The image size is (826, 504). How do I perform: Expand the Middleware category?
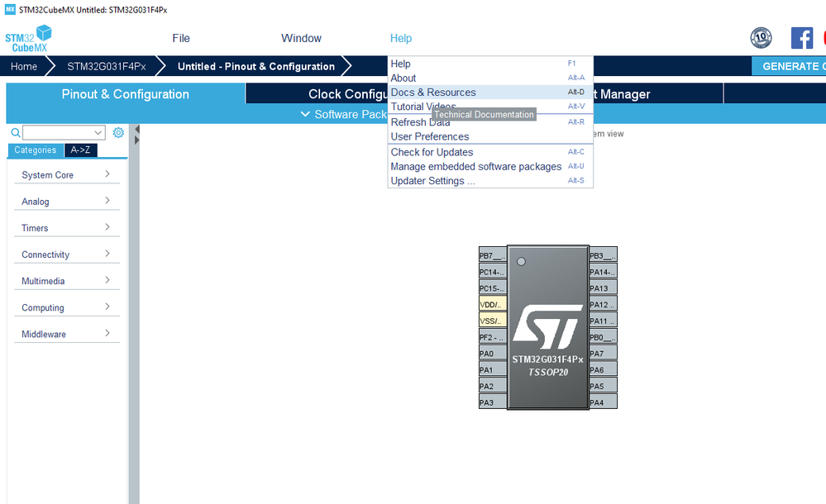pyautogui.click(x=66, y=334)
